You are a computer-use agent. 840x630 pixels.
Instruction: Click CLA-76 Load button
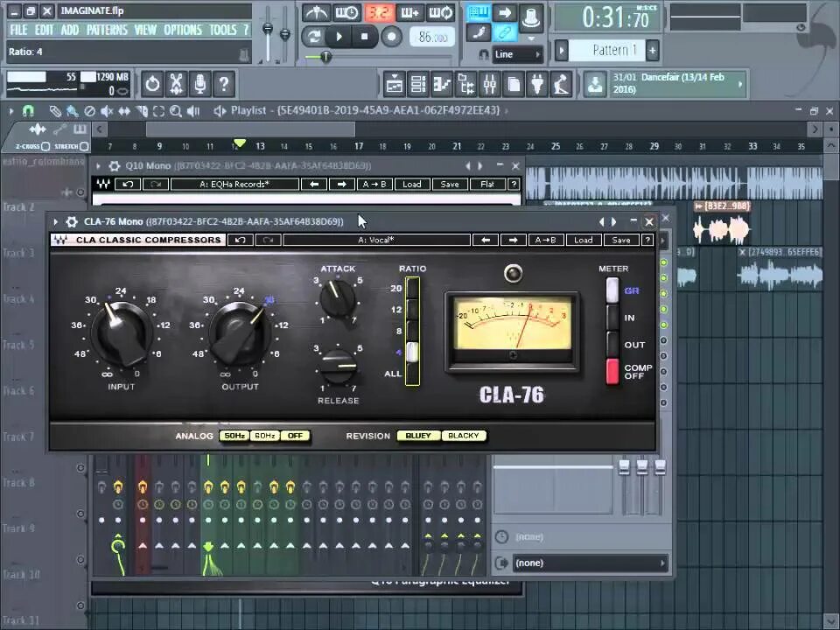(x=584, y=240)
